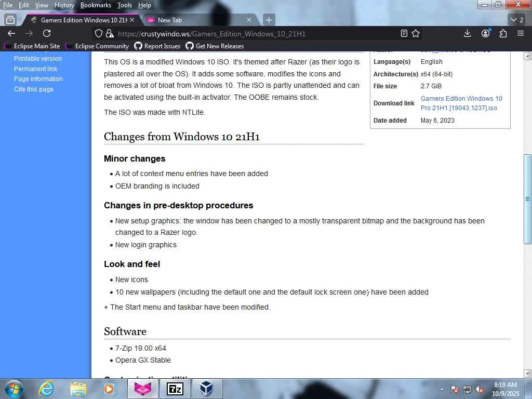
Task: Open Page information in sidebar
Action: [x=38, y=79]
